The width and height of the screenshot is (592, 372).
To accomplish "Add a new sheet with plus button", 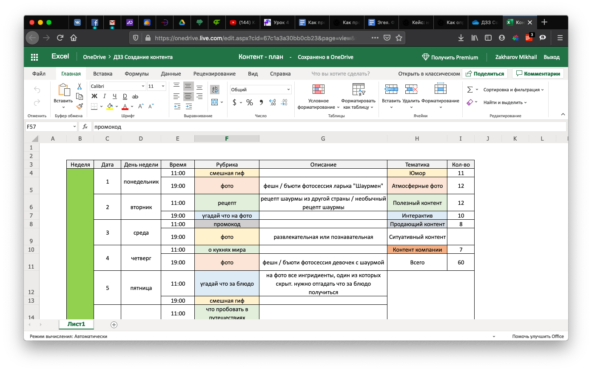I will (114, 324).
